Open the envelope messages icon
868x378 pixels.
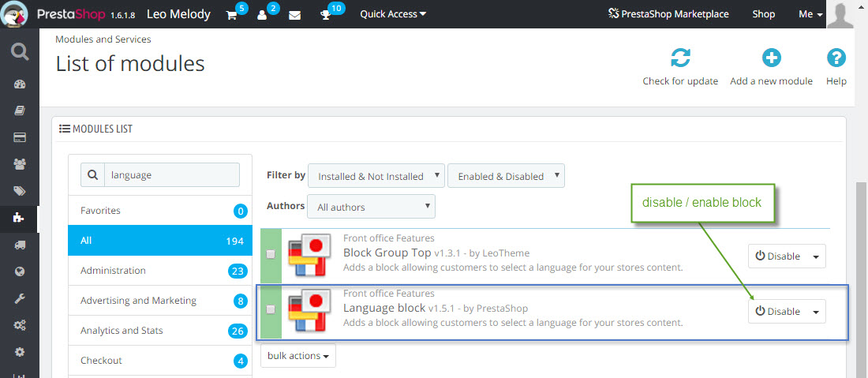[x=294, y=15]
